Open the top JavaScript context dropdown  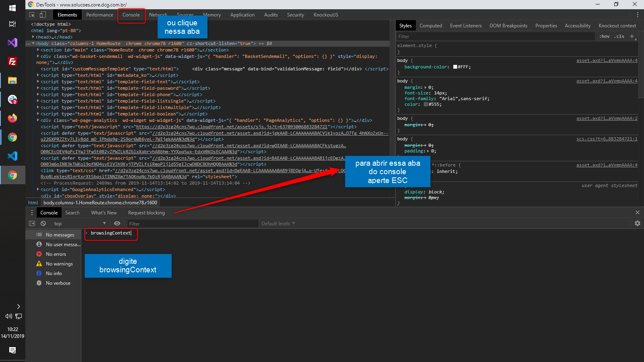[x=80, y=223]
